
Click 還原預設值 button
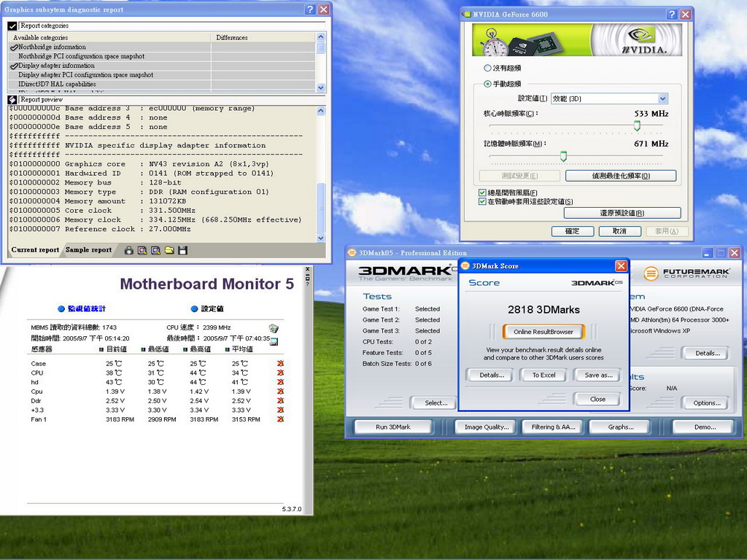[x=622, y=213]
